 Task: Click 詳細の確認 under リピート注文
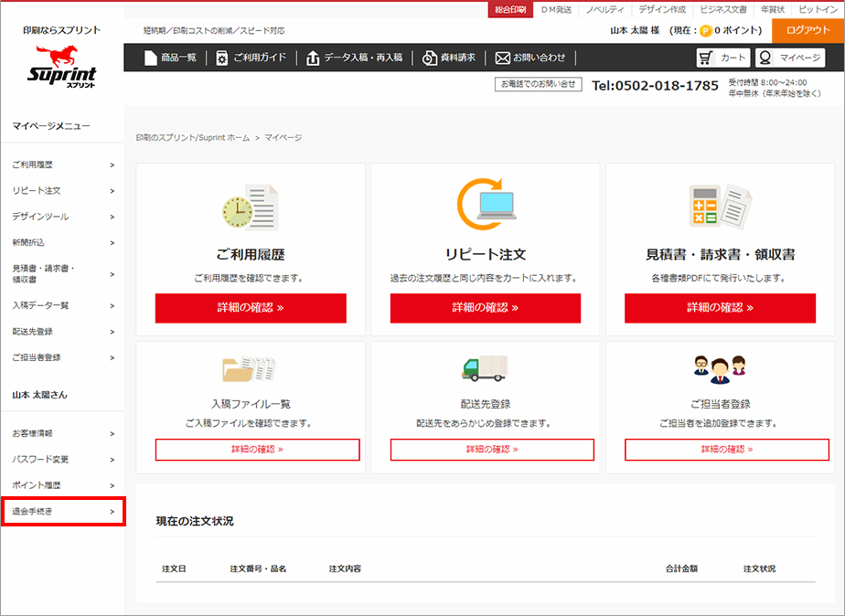[x=486, y=308]
